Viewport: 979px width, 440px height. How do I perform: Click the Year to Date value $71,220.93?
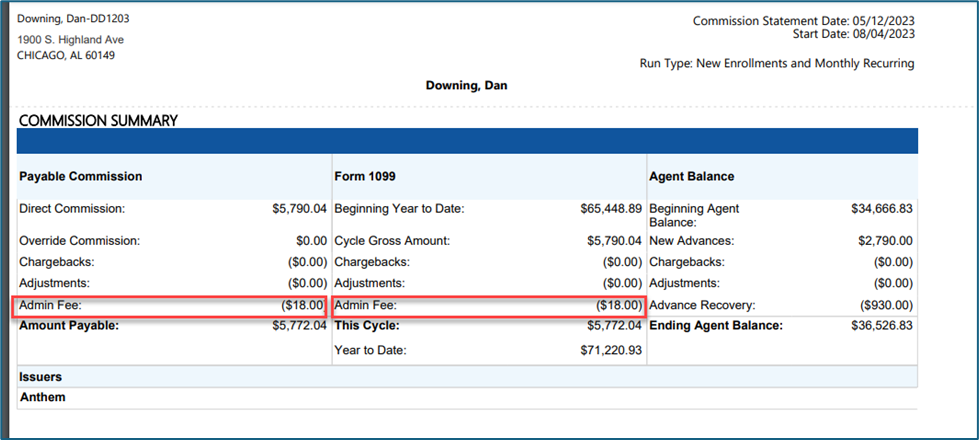[x=611, y=351]
